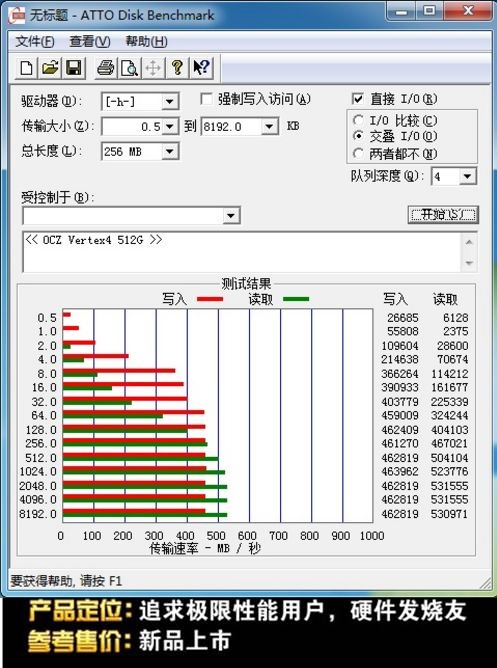Expand the 队列深度 queue depth dropdown

tap(468, 176)
